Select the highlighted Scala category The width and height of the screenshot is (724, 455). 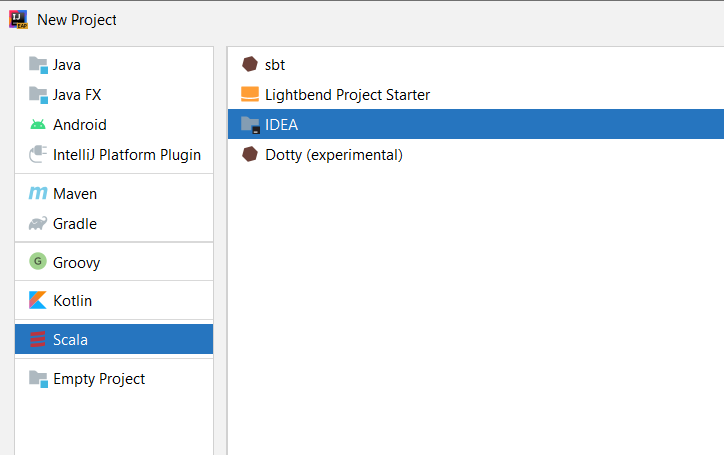click(x=114, y=339)
